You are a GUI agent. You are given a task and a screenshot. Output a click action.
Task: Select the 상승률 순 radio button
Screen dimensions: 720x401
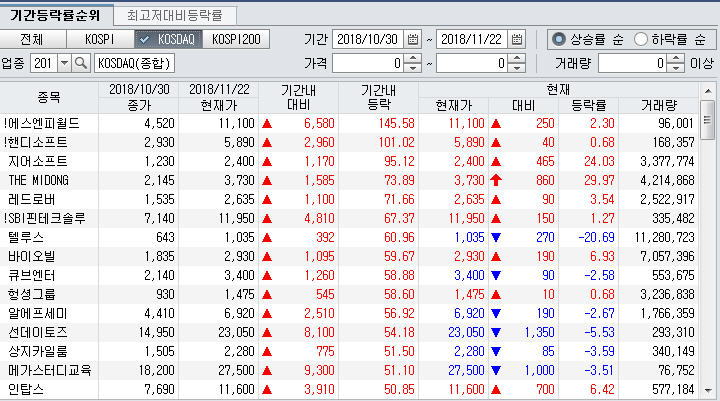[559, 40]
